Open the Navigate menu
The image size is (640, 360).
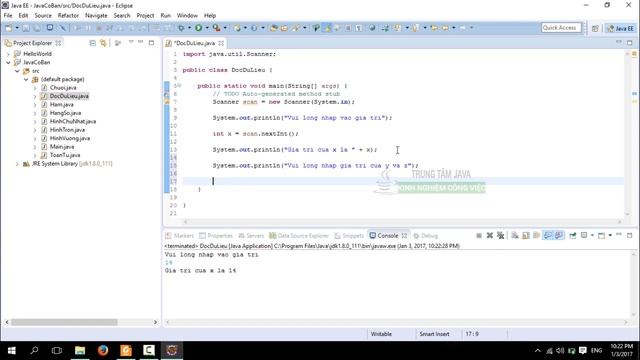click(x=96, y=16)
